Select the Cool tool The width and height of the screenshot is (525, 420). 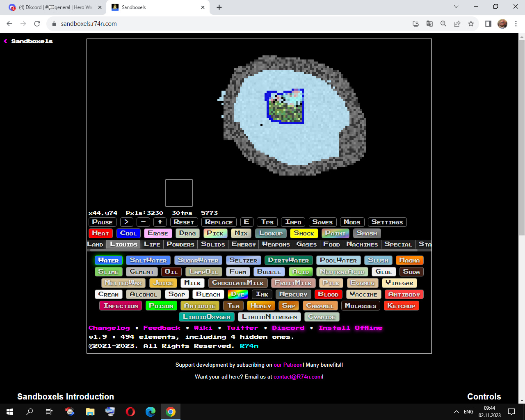(128, 233)
